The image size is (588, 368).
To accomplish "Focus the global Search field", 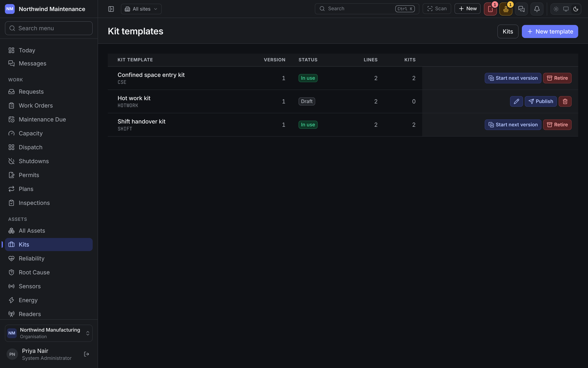I will (367, 9).
